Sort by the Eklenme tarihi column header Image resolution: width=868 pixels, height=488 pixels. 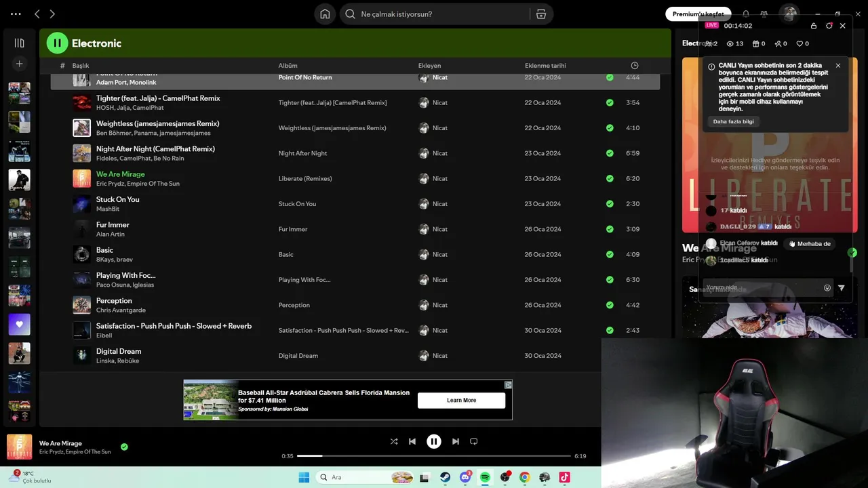pos(545,66)
